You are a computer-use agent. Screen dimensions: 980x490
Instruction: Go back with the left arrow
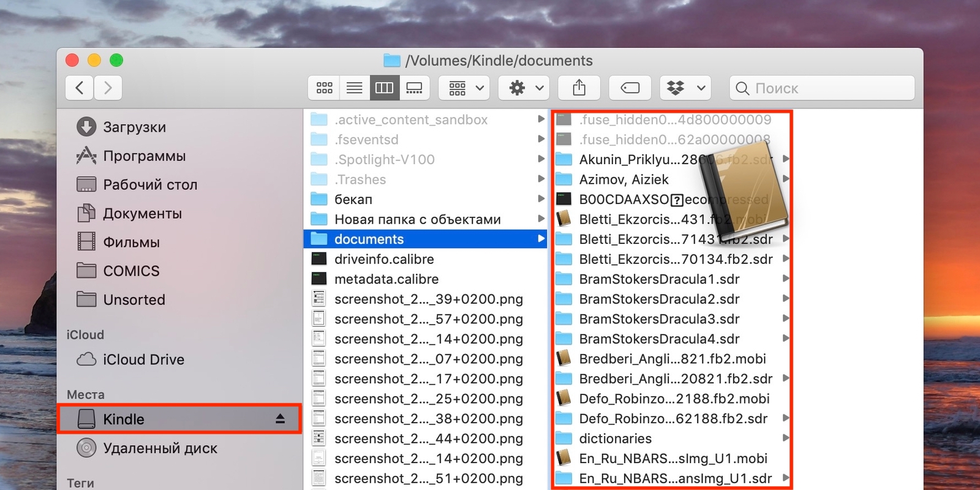click(80, 88)
